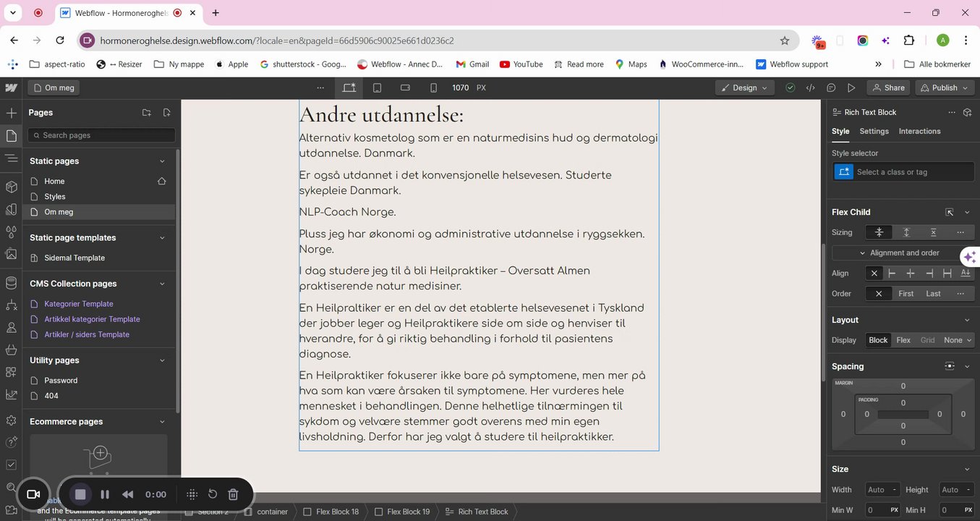Open the Components cube icon
The width and height of the screenshot is (980, 521).
pyautogui.click(x=11, y=187)
